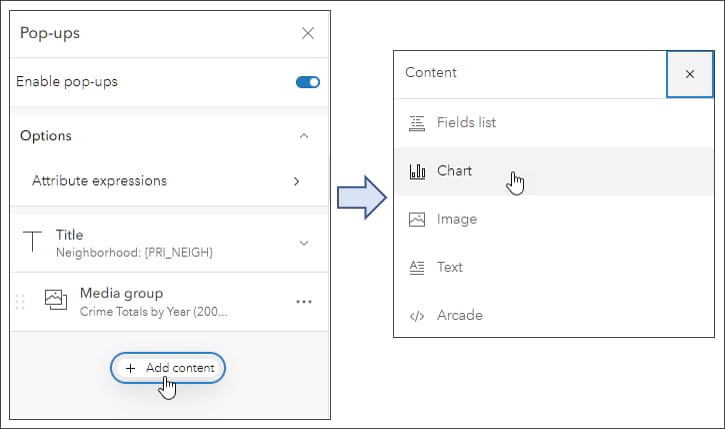This screenshot has height=429, width=725.
Task: Click the Arcade code icon
Action: point(417,315)
